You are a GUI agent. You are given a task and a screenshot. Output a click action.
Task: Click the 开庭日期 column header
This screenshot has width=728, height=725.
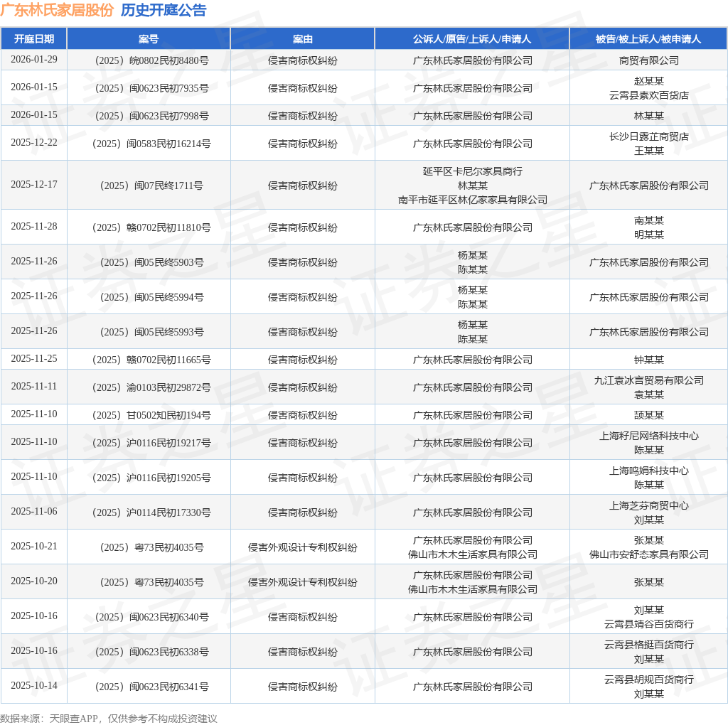pos(34,39)
